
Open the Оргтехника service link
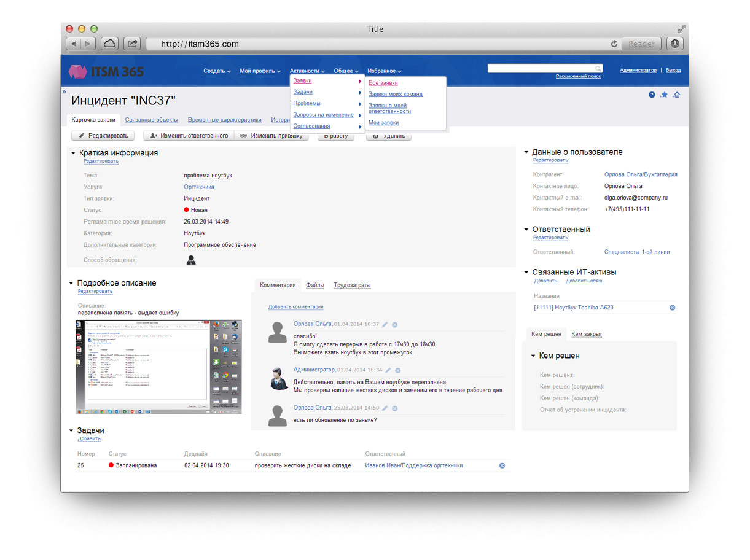(199, 187)
